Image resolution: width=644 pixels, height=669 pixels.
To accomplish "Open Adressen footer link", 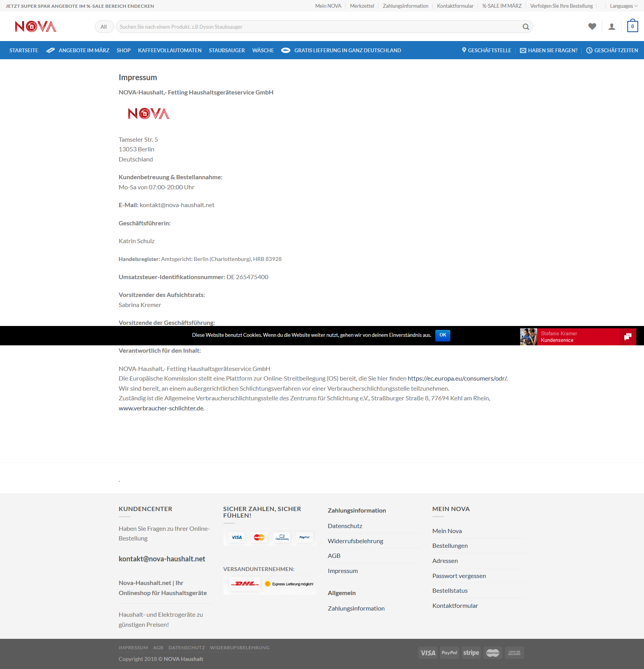I will click(x=445, y=561).
